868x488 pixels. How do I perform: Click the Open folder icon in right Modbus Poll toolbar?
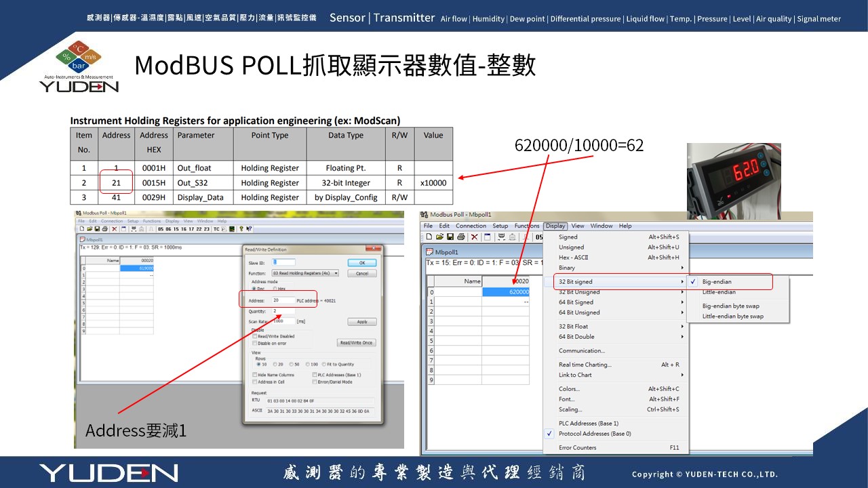pos(439,237)
